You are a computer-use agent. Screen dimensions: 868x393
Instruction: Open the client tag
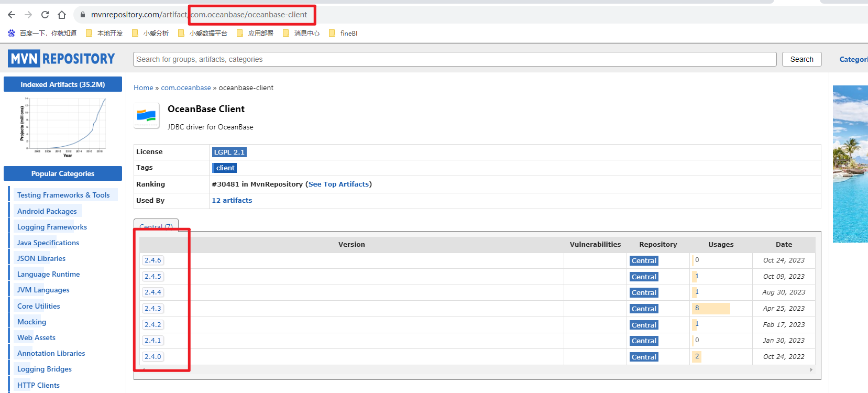pos(225,168)
